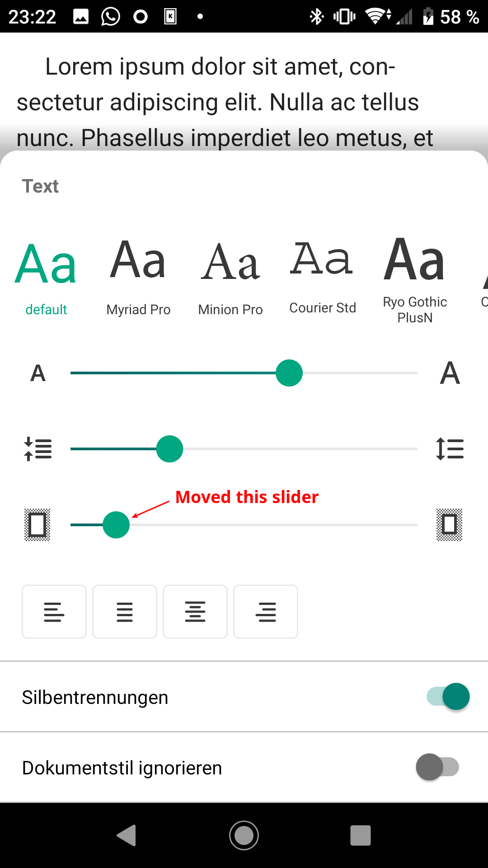Tap the wide page margin icon
Image resolution: width=488 pixels, height=868 pixels.
tap(449, 525)
